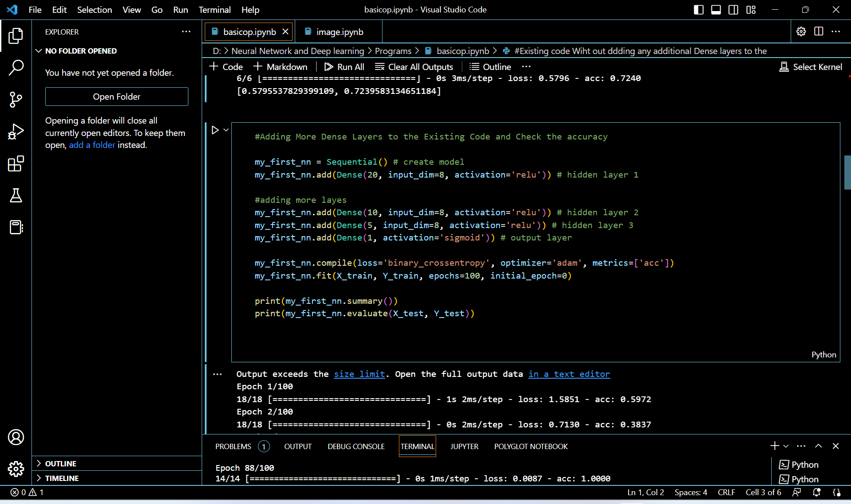This screenshot has width=851, height=504.
Task: Expand the TIMELINE section
Action: pyautogui.click(x=60, y=478)
